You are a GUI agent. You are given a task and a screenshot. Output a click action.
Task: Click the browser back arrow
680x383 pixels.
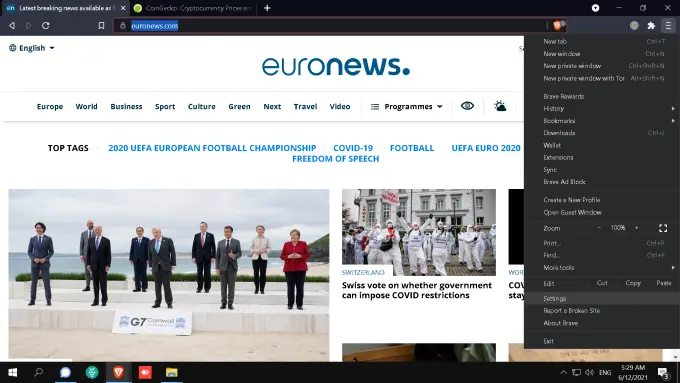12,26
